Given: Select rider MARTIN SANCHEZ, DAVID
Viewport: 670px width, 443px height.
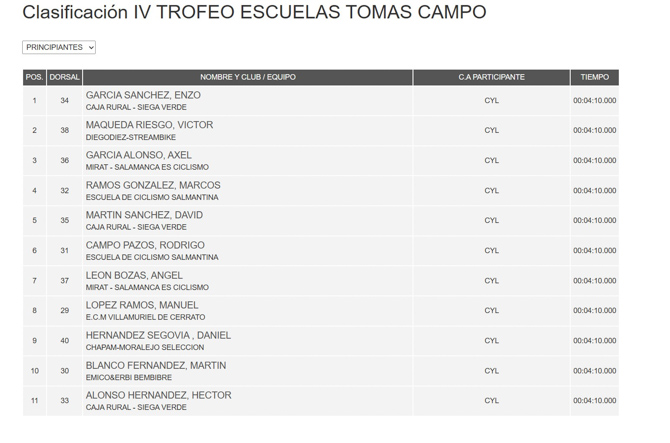Looking at the screenshot, I should click(x=144, y=215).
